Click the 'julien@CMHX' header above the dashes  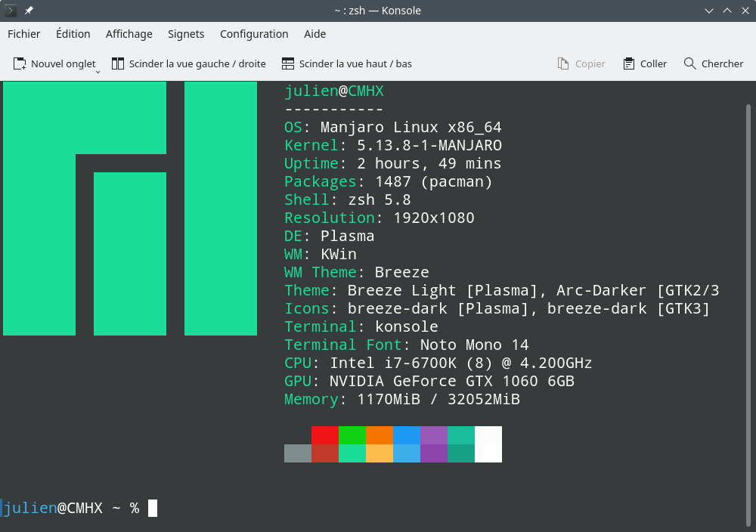tap(334, 91)
